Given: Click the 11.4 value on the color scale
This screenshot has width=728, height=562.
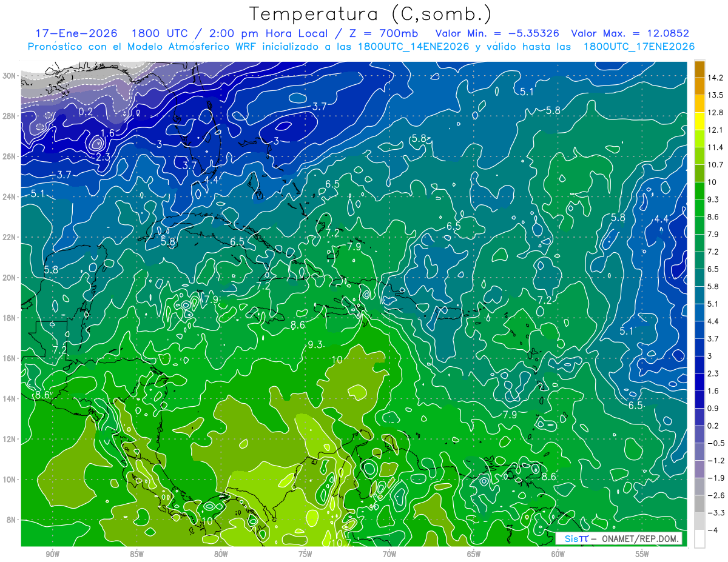Looking at the screenshot, I should click(x=715, y=147).
